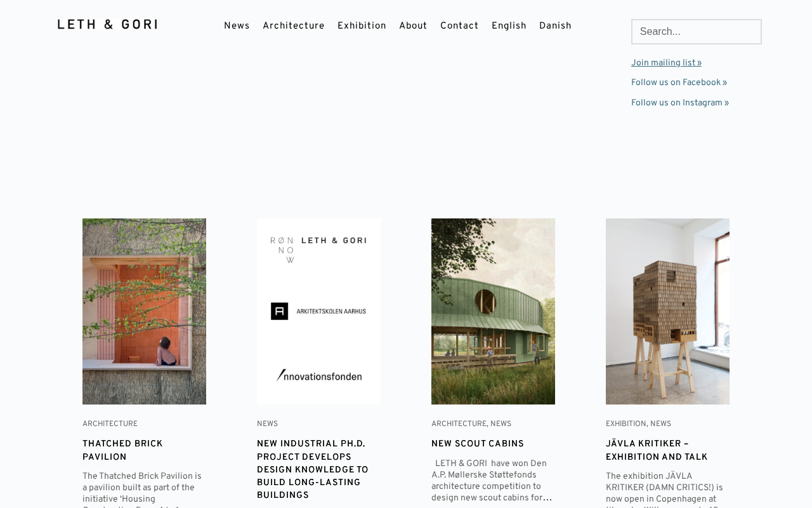Screen dimensions: 812x508
Task: Open Jävla Kritiker exhibition article title
Action: click(x=657, y=451)
